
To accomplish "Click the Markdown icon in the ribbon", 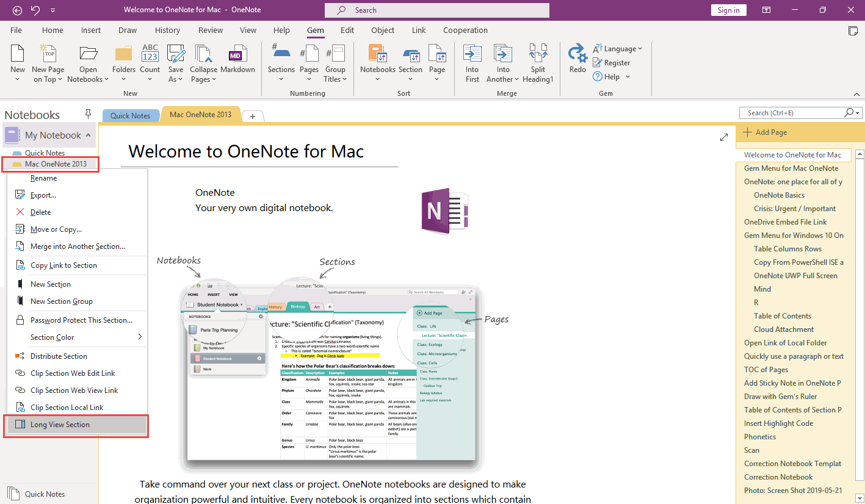I will [237, 55].
